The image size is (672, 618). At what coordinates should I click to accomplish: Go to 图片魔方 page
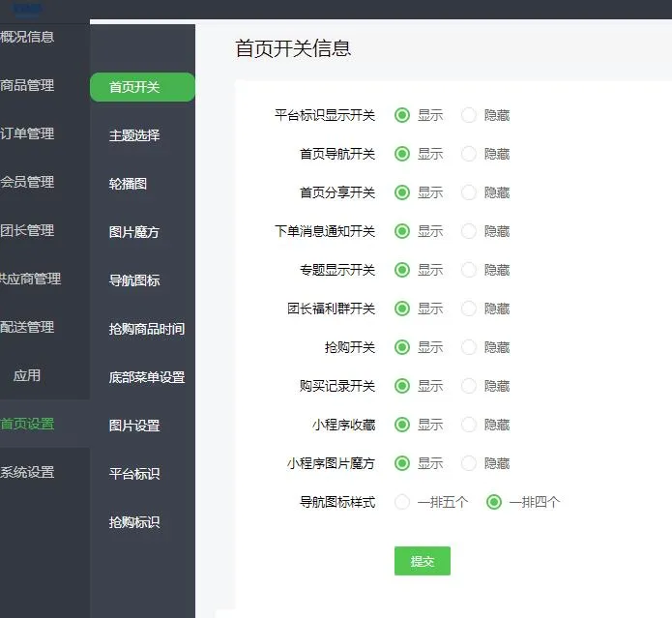click(x=134, y=232)
